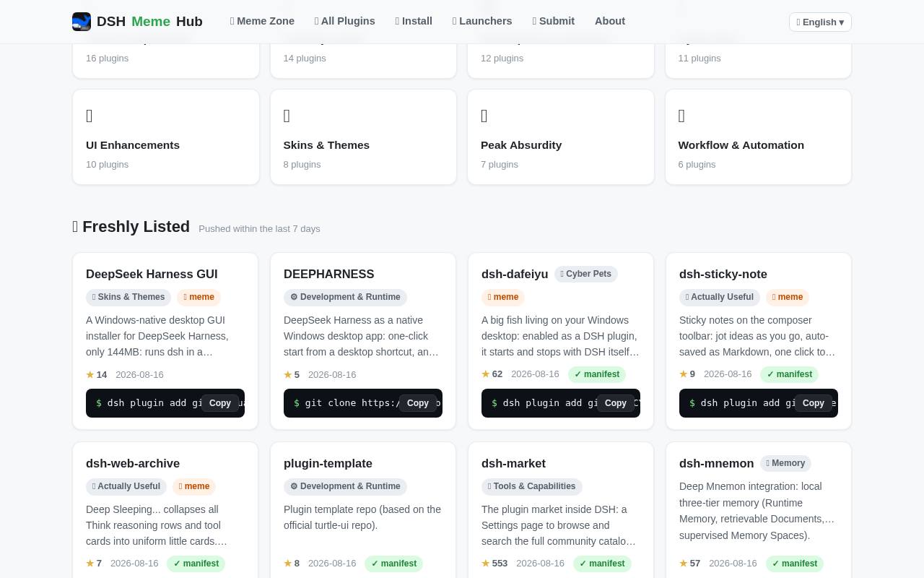The width and height of the screenshot is (924, 578).
Task: Click the DSH Meme Hub site title
Action: 149,22
